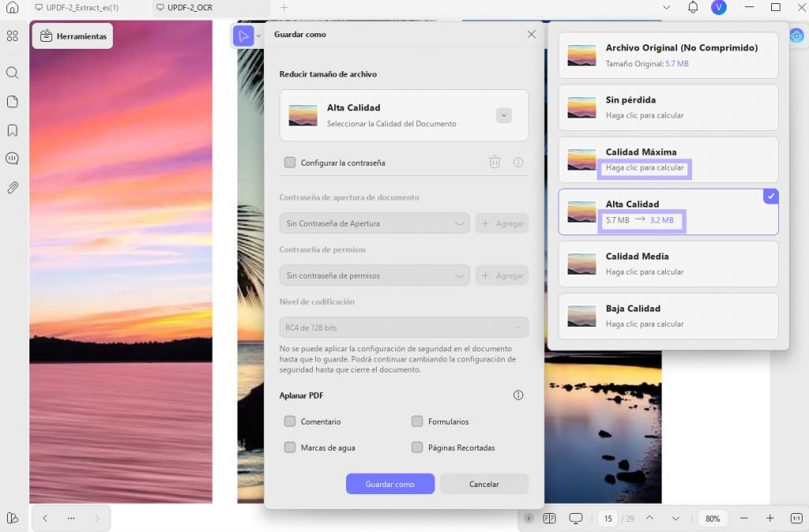
Task: Open the UPDF AI assistant icon
Action: pos(796,36)
